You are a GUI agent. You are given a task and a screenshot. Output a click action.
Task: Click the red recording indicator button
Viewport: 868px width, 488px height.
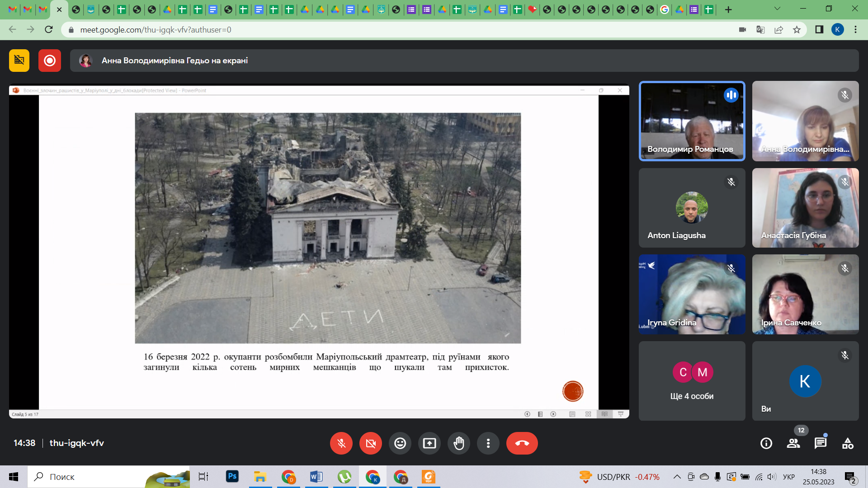click(50, 61)
